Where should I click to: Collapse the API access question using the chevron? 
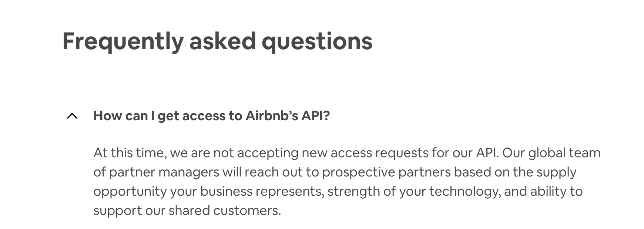click(x=72, y=116)
